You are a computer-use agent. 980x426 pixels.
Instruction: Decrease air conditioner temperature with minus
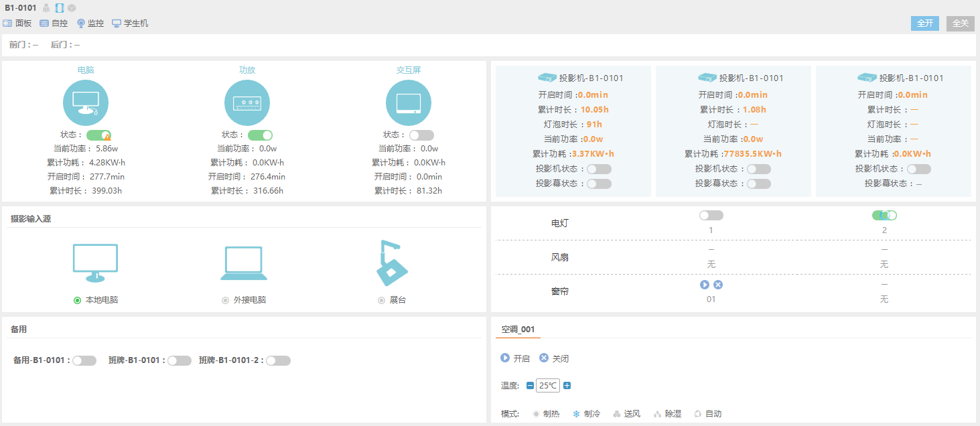click(x=530, y=386)
